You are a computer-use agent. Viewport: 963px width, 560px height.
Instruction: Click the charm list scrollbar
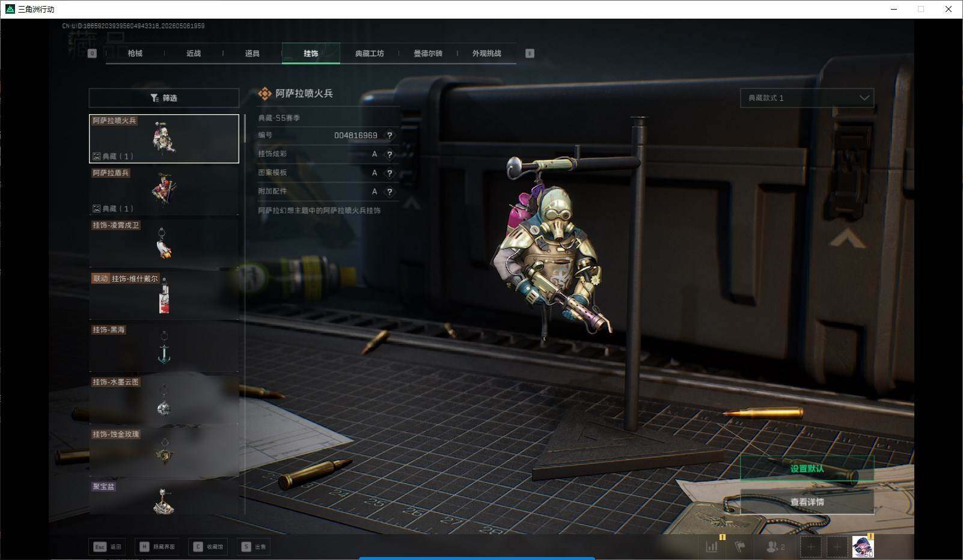(245, 128)
